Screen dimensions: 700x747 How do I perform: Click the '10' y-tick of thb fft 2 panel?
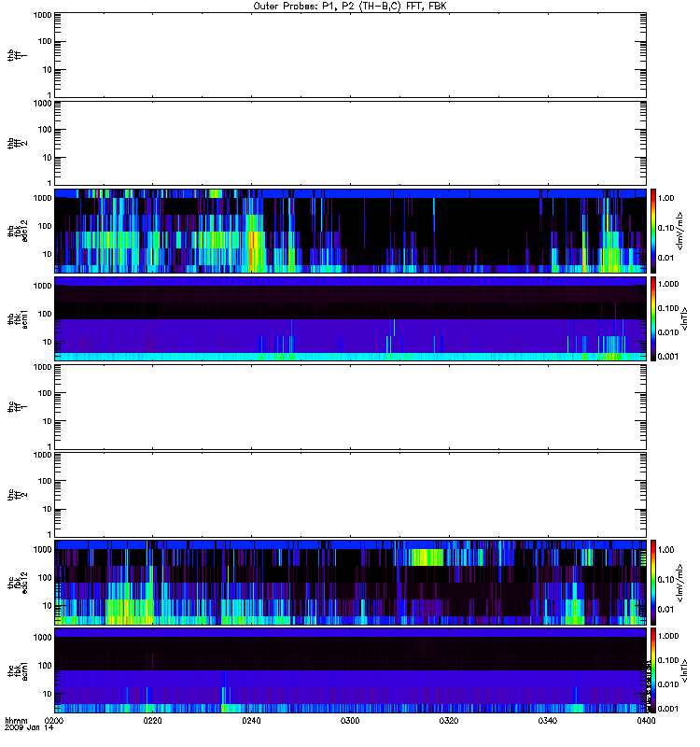click(48, 158)
